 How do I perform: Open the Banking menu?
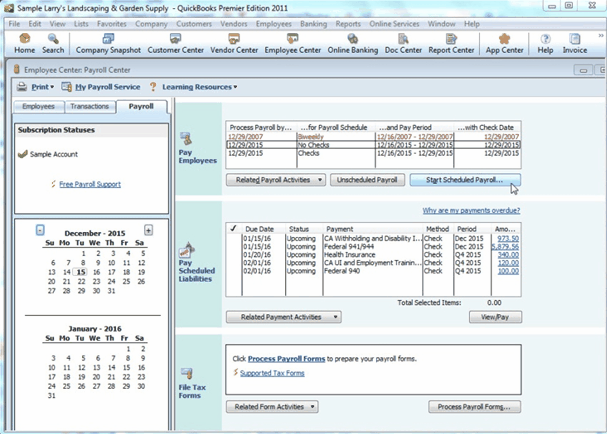[313, 24]
